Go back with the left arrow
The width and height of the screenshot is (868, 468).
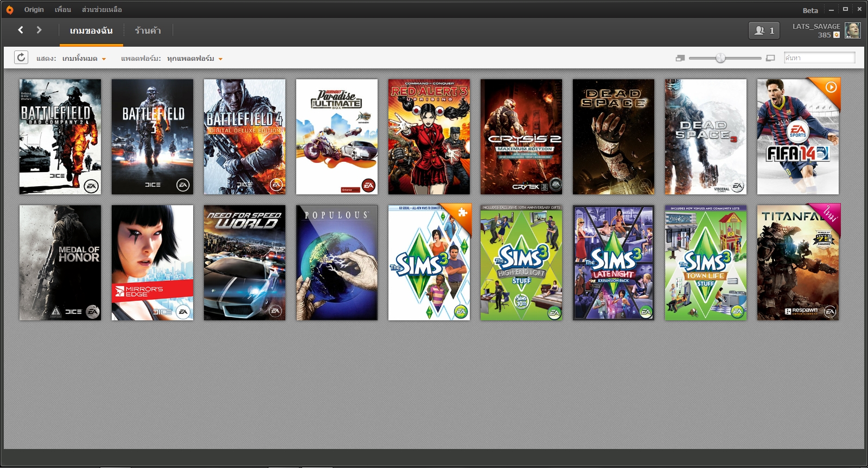click(21, 30)
